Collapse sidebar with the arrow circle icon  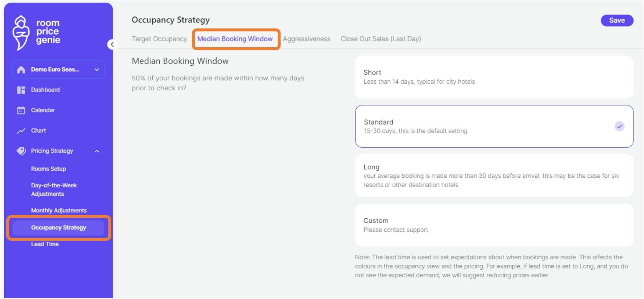pyautogui.click(x=112, y=44)
